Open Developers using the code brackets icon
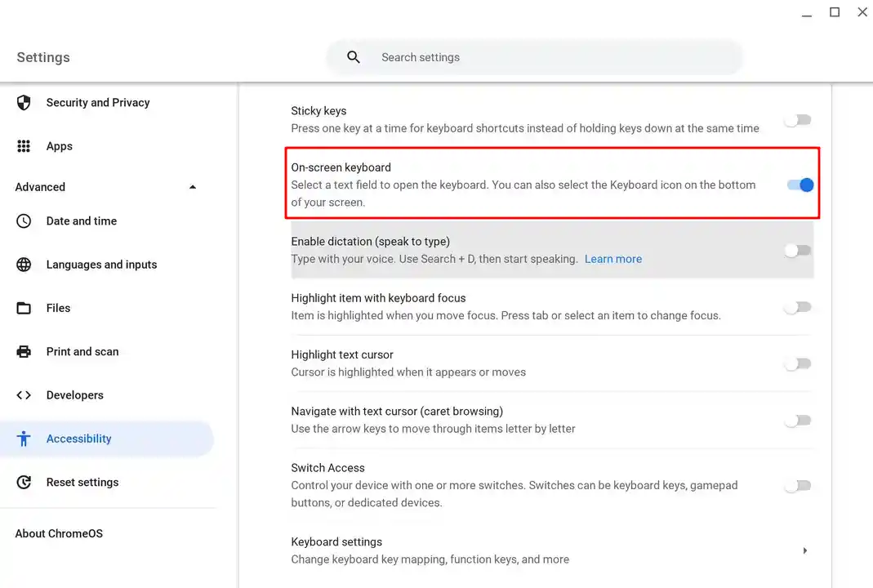The image size is (873, 588). coord(24,394)
